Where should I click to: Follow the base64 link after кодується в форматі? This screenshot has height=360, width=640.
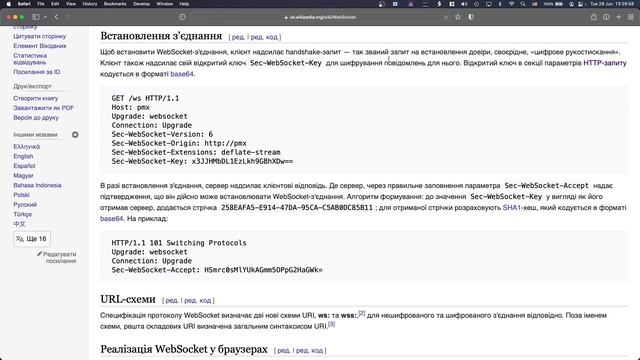[x=182, y=74]
